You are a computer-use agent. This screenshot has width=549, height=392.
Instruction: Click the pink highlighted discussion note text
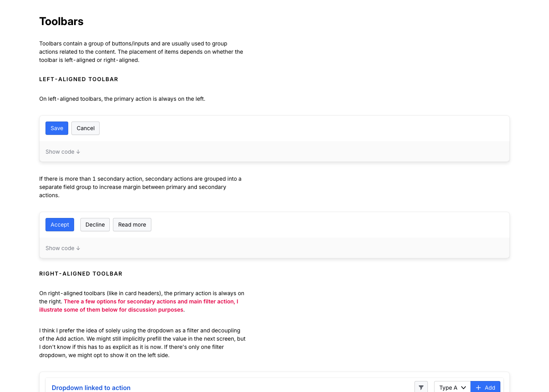151,302
